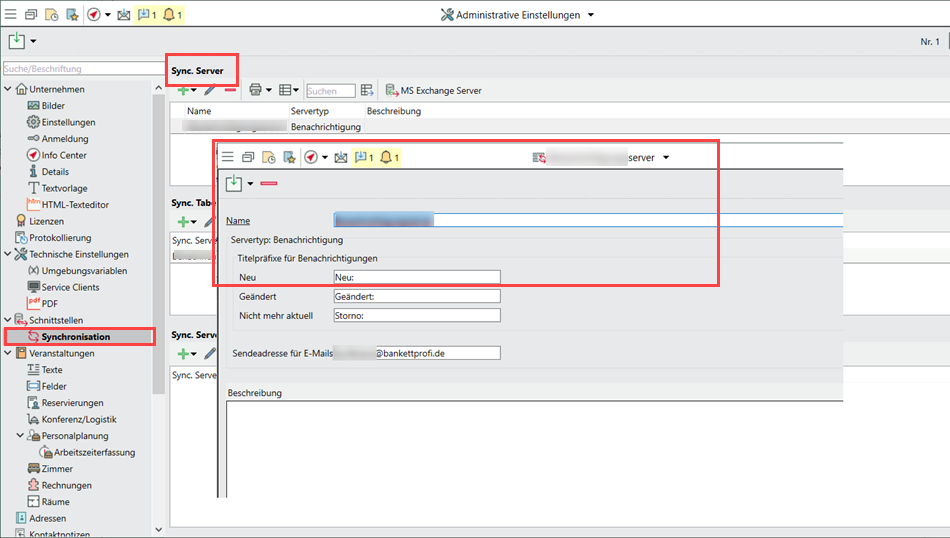Click the green save icon in the server dialog

pyautogui.click(x=233, y=183)
